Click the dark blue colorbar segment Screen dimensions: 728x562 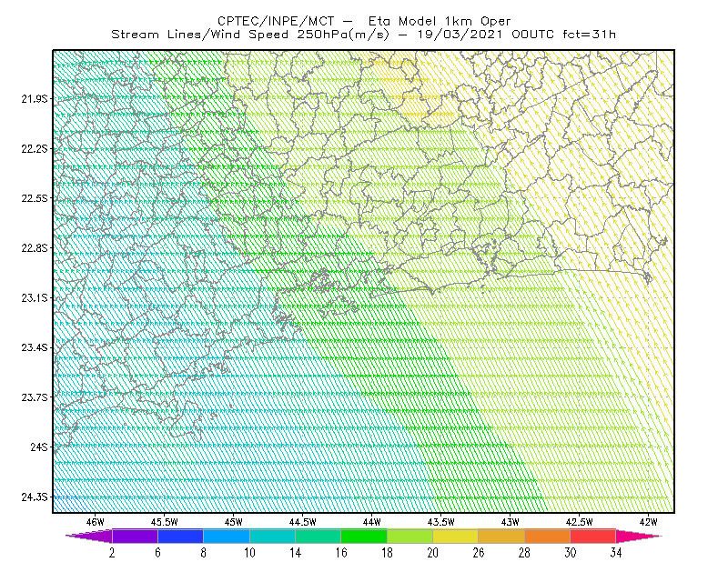click(180, 536)
